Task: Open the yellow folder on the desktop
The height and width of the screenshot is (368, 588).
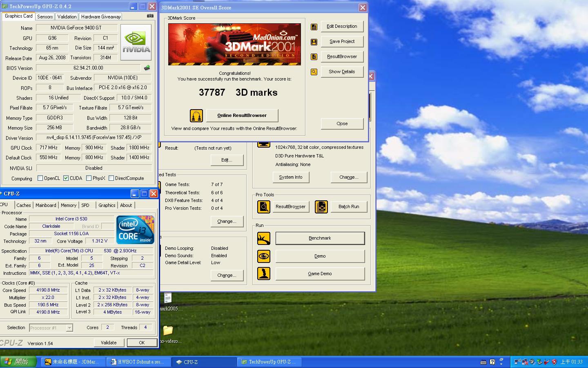Action: tap(168, 330)
